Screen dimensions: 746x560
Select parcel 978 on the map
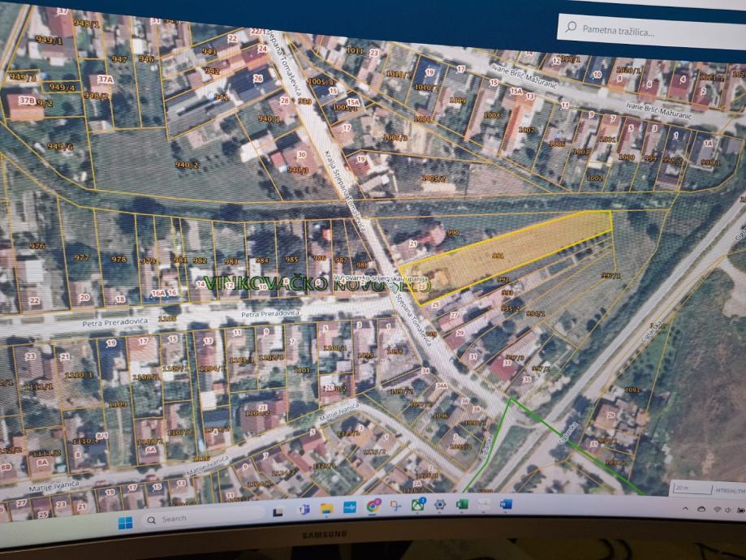119,260
